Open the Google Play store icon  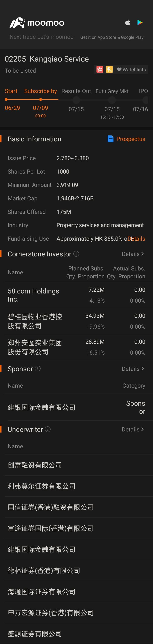point(140,23)
